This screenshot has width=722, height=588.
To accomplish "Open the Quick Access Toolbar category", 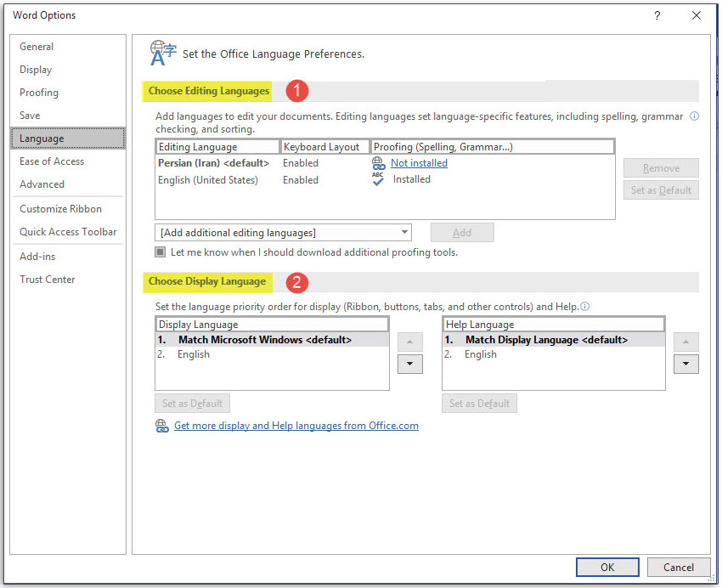I will coord(68,232).
